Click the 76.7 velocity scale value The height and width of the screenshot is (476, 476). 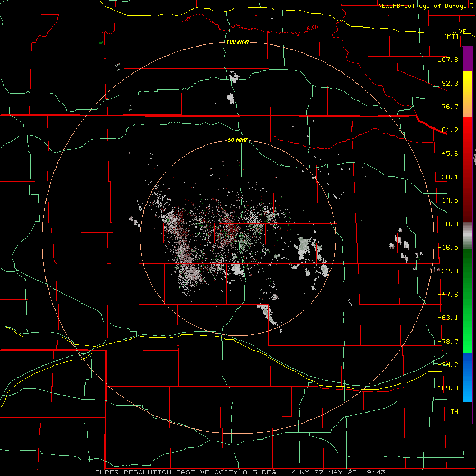450,106
